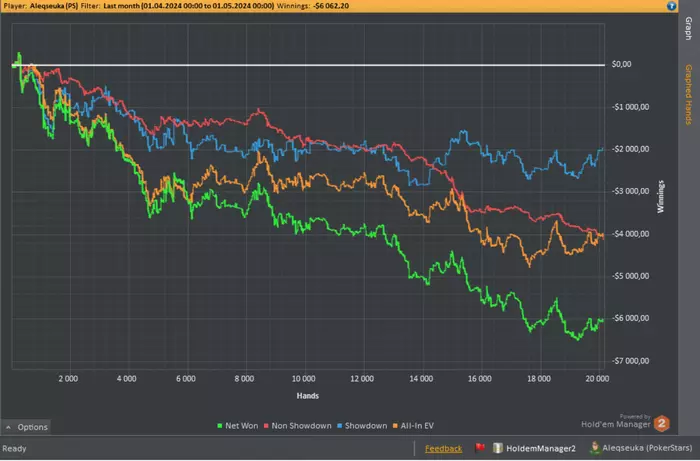Toggle the blue Showdown legend swatch
The image size is (700, 461).
click(339, 426)
